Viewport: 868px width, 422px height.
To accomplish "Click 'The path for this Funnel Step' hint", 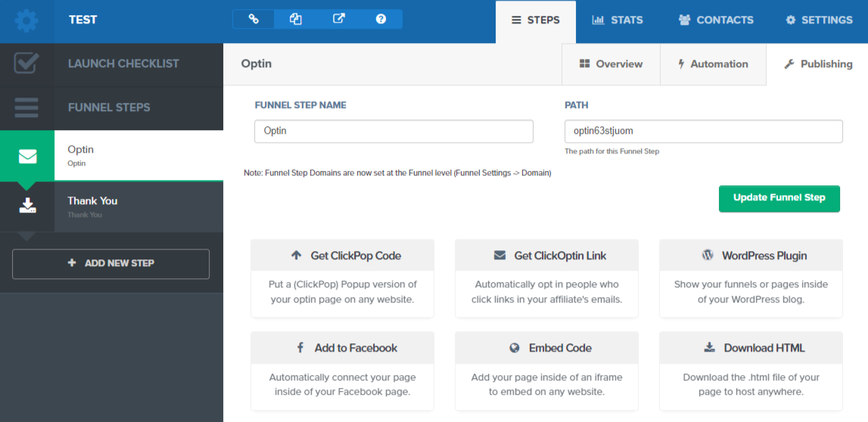I will (x=611, y=151).
